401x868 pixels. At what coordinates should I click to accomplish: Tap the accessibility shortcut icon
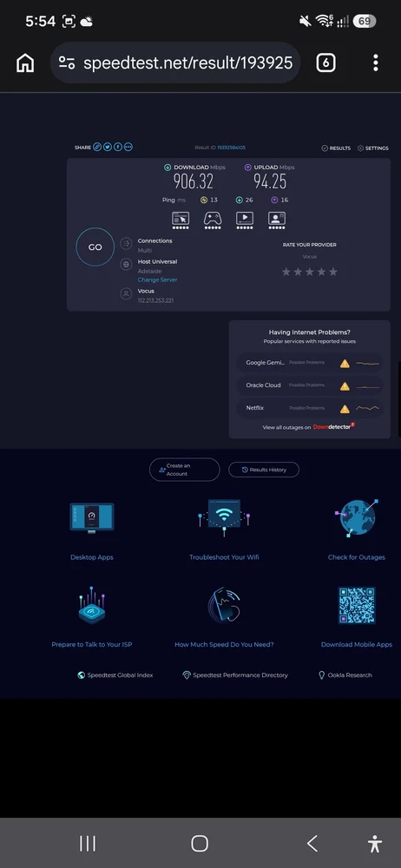click(x=375, y=844)
